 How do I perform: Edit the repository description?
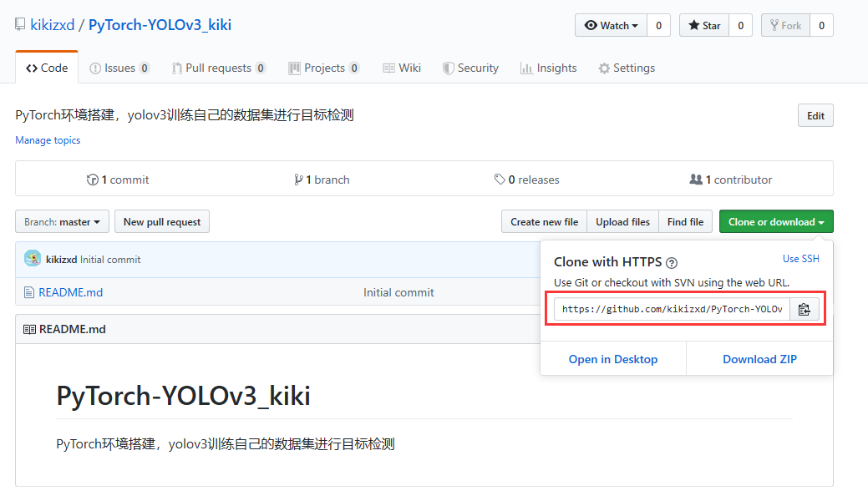[x=815, y=116]
